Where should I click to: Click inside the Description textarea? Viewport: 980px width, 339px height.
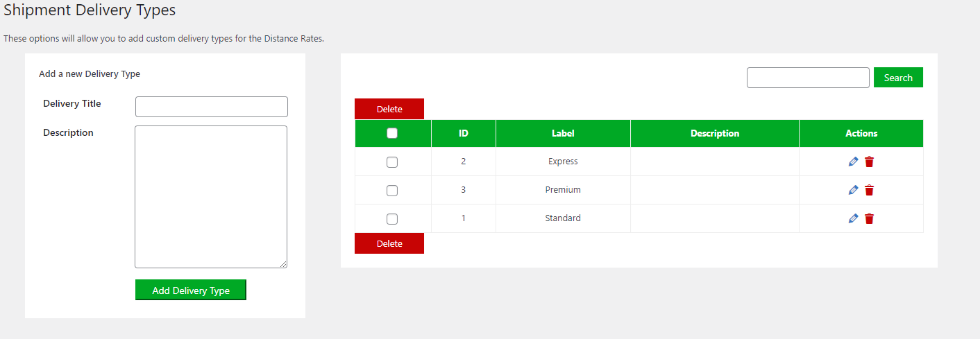pyautogui.click(x=211, y=196)
